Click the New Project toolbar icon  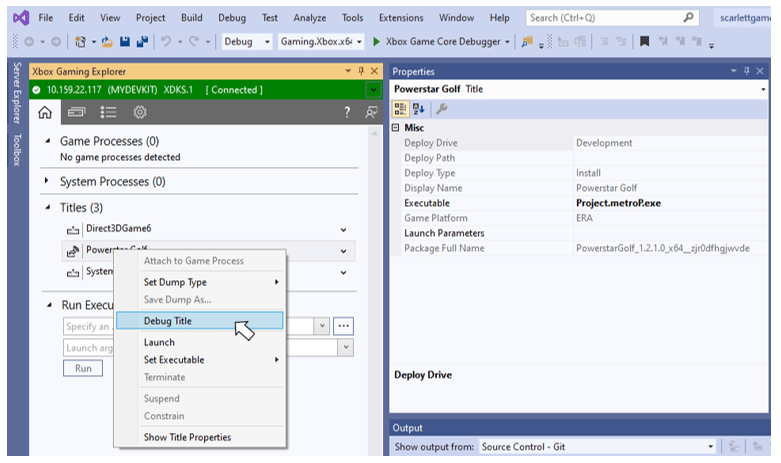click(80, 42)
